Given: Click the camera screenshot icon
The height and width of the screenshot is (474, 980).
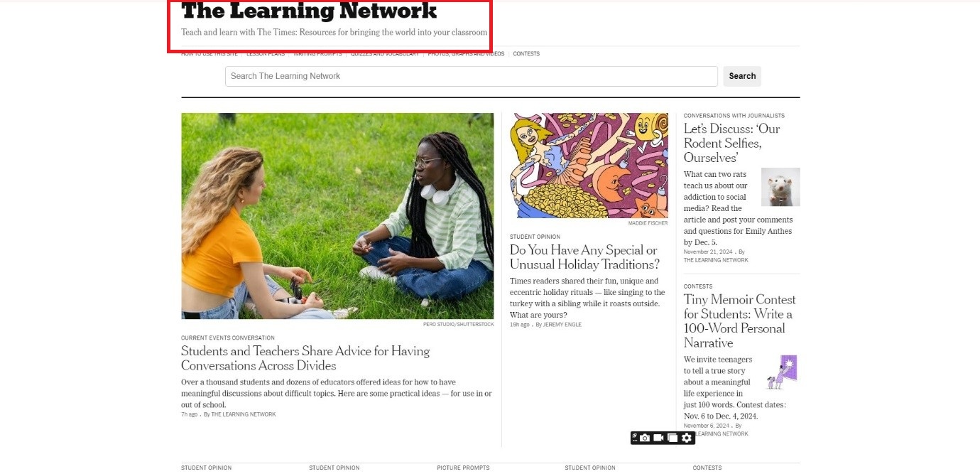Looking at the screenshot, I should point(645,438).
